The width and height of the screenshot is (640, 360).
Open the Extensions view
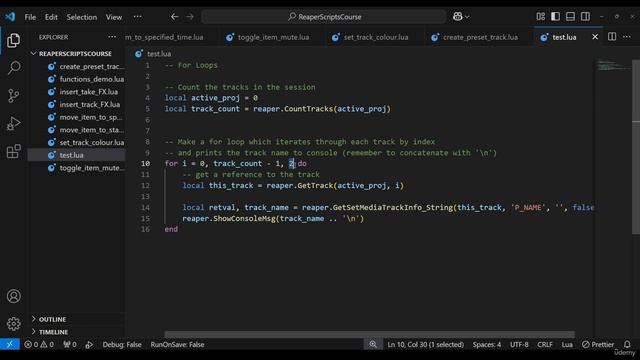[13, 151]
